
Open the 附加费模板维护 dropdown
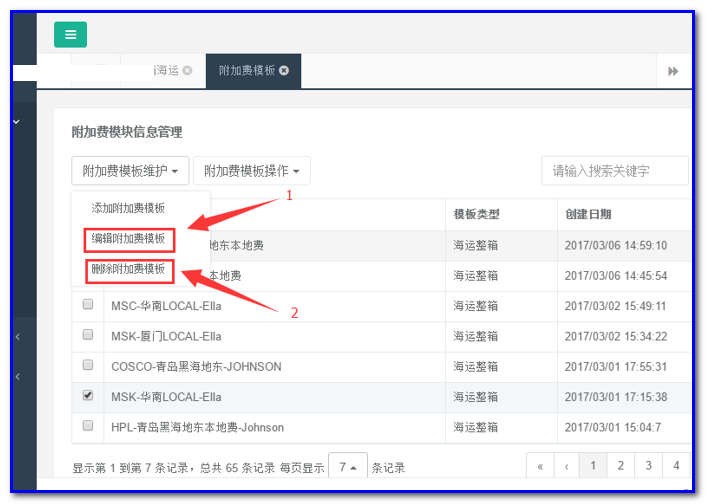[130, 171]
